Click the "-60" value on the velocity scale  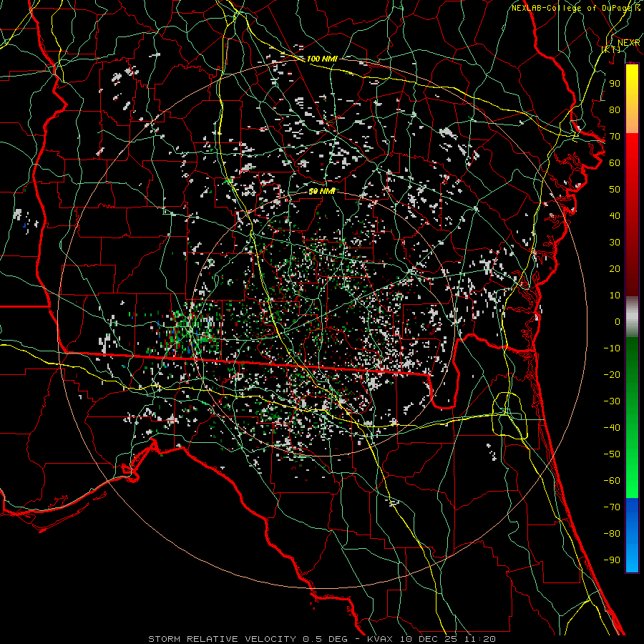point(612,481)
